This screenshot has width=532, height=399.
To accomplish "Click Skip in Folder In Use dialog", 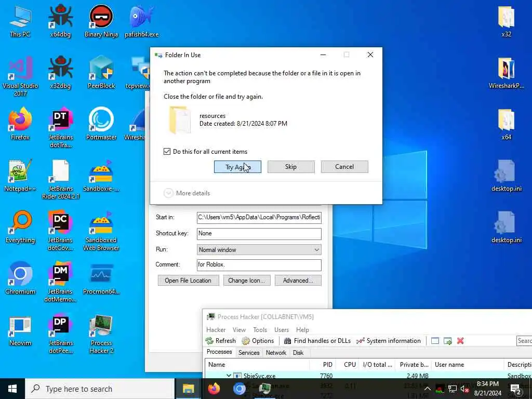I will (291, 167).
